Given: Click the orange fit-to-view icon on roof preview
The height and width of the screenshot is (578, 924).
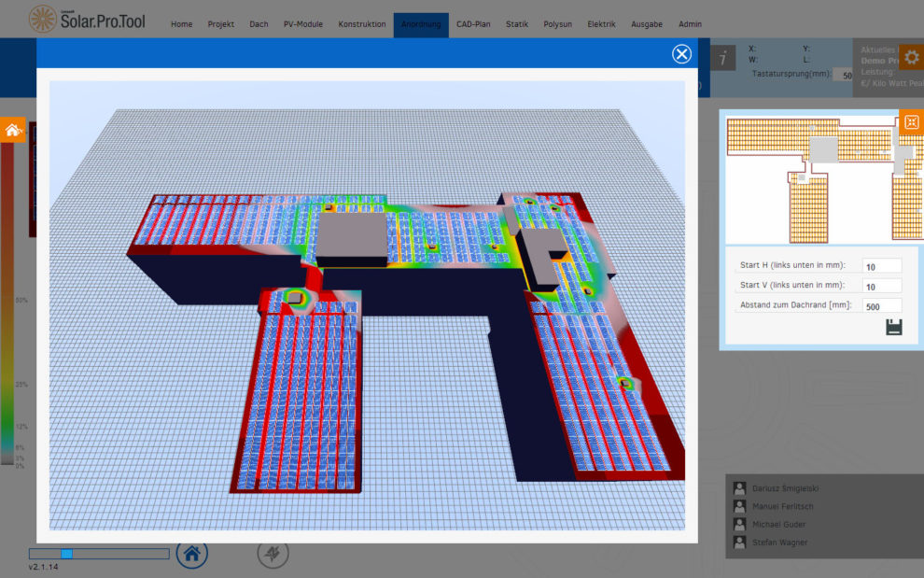Looking at the screenshot, I should (x=911, y=122).
